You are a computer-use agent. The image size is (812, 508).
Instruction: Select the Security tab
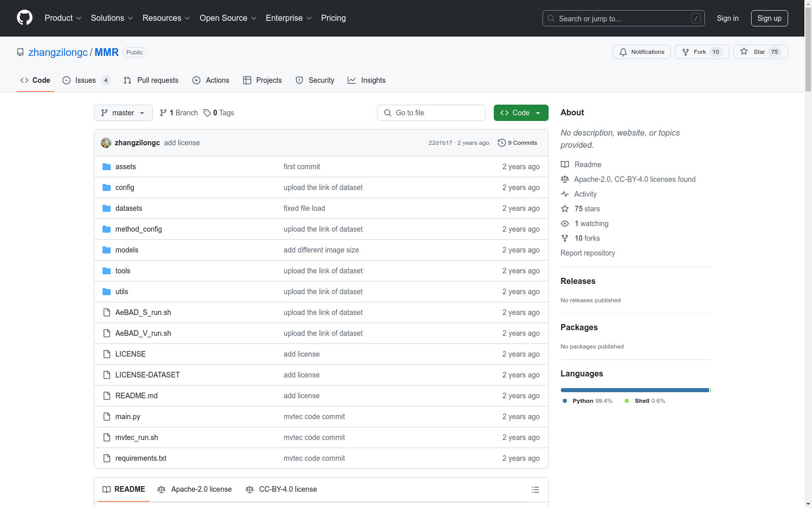click(x=315, y=80)
